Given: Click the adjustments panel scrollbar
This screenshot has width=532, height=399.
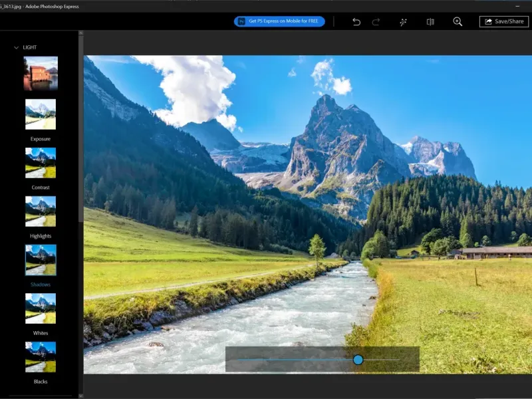Looking at the screenshot, I should [x=80, y=129].
